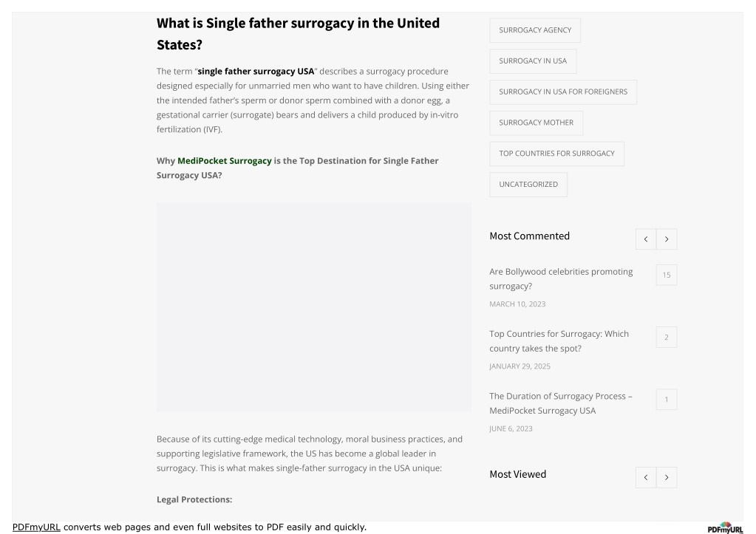Open The Duration of Surrogacy Process article

tap(561, 403)
